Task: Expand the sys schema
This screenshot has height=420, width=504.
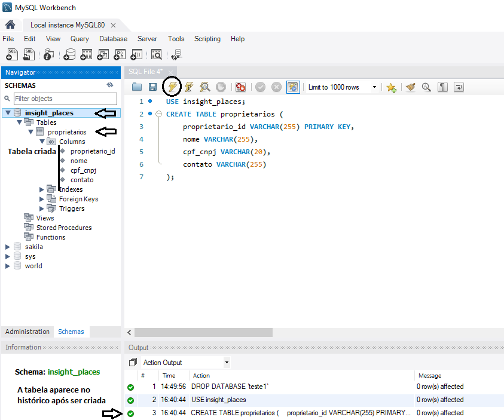Action: click(8, 256)
